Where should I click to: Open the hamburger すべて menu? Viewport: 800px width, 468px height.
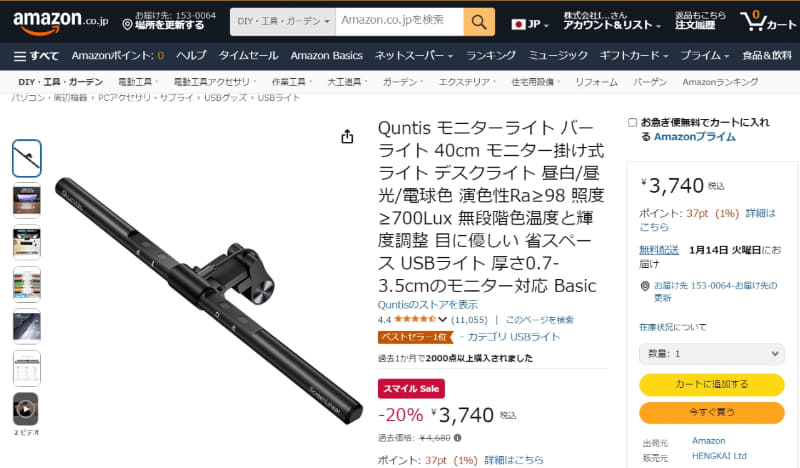tap(36, 56)
